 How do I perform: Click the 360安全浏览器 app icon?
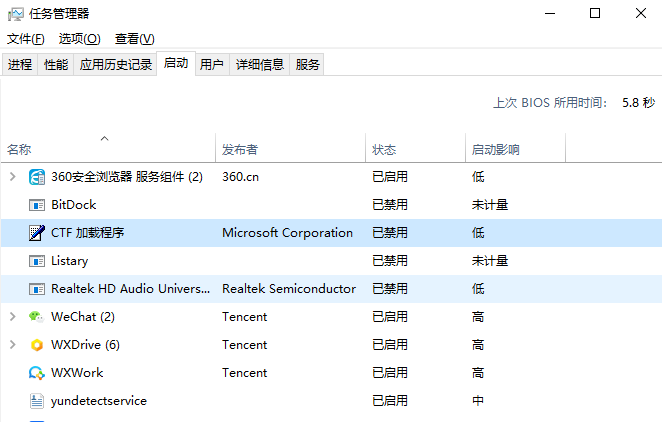(x=37, y=177)
